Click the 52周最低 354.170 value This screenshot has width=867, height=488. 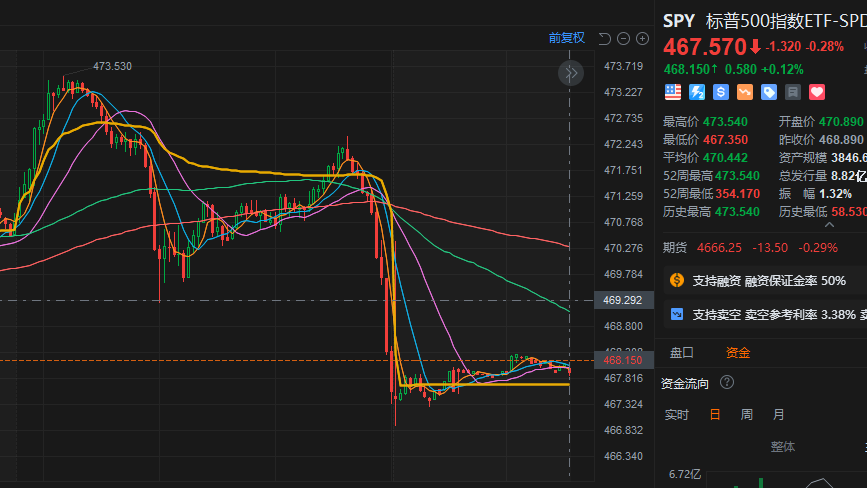pos(737,194)
